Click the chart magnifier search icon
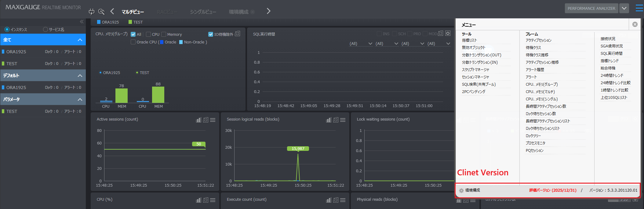Screen dimensions: 644x209 click(101, 12)
